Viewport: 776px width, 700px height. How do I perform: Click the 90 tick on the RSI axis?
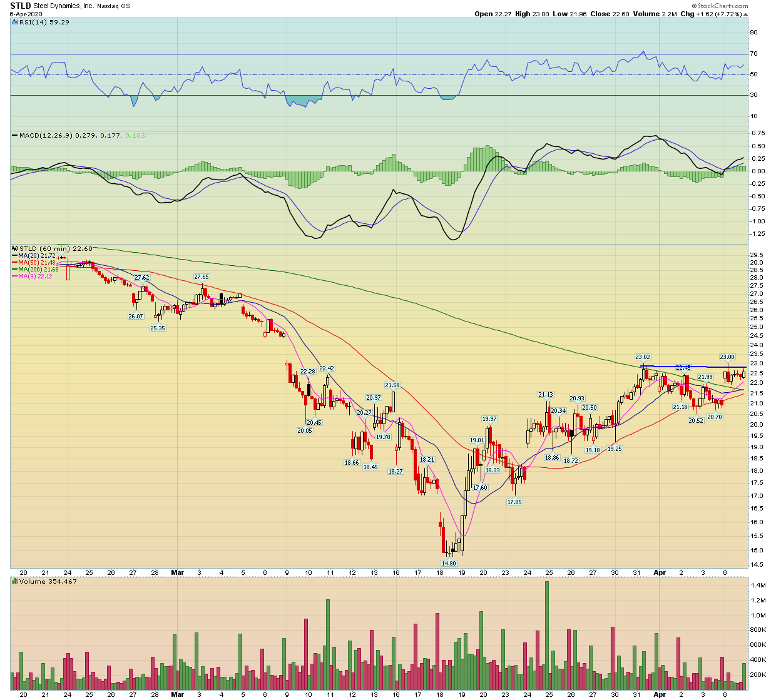click(754, 33)
